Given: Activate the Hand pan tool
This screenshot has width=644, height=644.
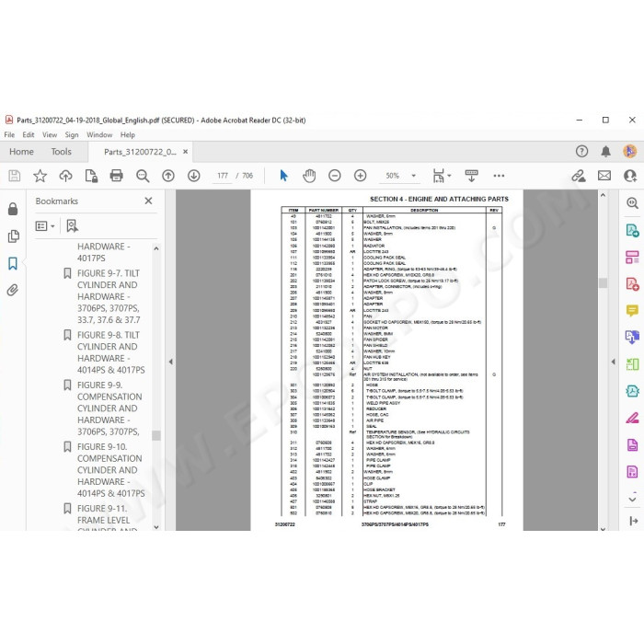Looking at the screenshot, I should point(309,176).
